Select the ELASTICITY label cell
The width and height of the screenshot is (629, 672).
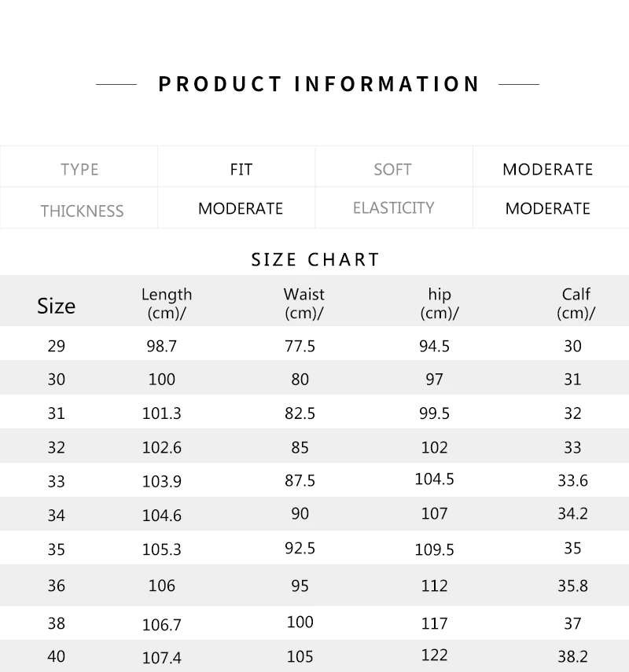pyautogui.click(x=393, y=208)
